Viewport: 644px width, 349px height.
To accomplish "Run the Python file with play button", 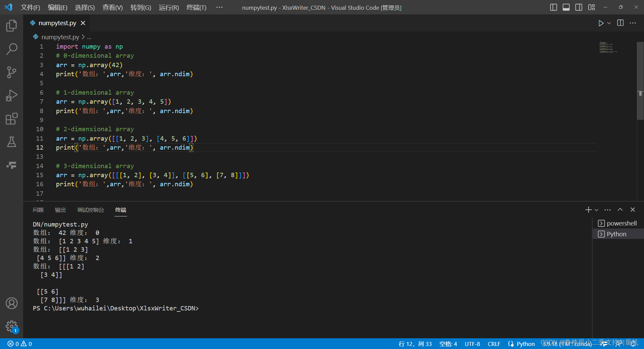I will coord(601,23).
